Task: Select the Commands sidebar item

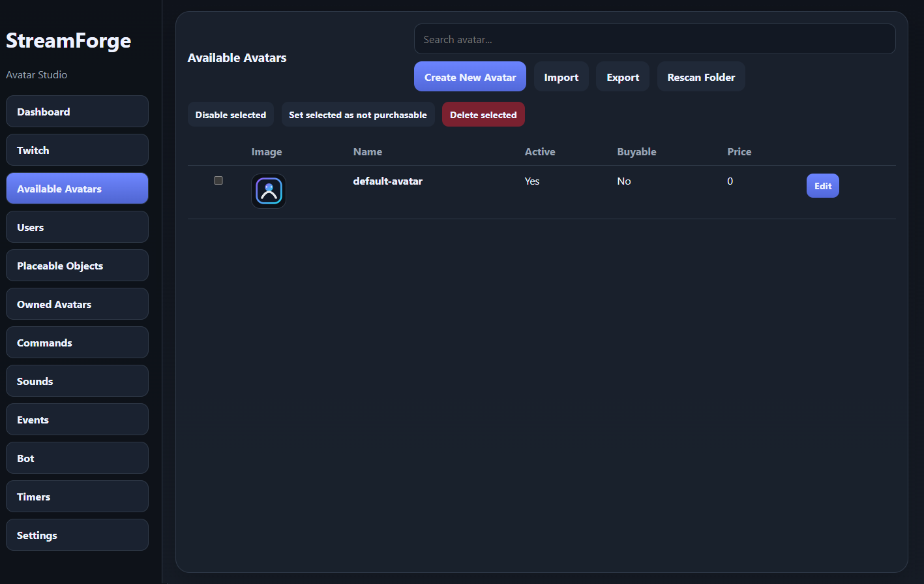Action: tap(77, 343)
